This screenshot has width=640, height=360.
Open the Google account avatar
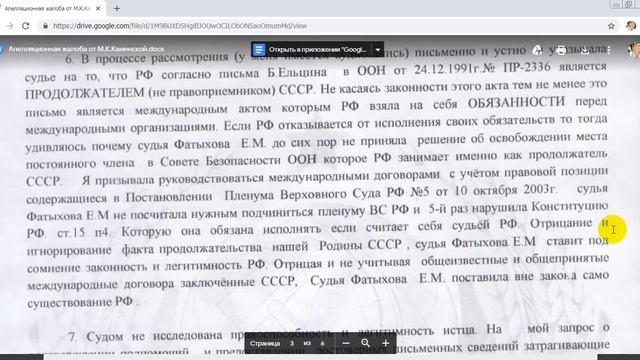tap(635, 50)
